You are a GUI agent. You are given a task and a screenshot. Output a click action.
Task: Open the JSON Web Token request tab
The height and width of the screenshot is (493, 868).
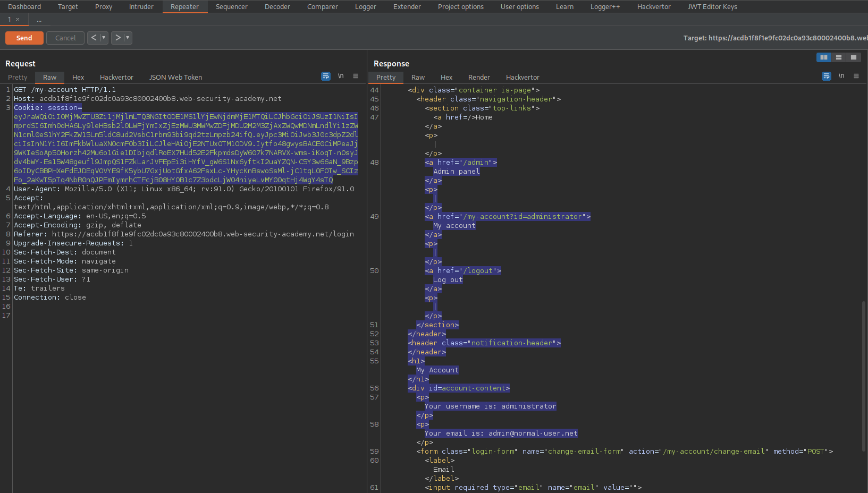(x=175, y=78)
